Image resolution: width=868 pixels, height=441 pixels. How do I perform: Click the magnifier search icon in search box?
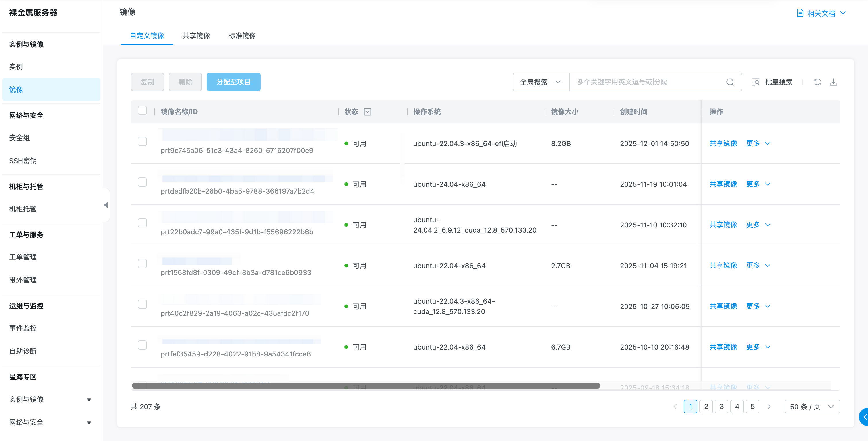click(730, 82)
